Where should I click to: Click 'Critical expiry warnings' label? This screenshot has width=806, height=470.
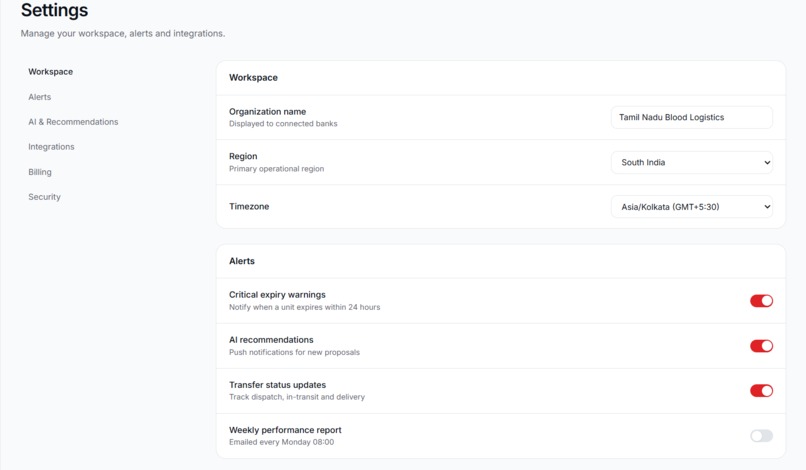tap(278, 295)
